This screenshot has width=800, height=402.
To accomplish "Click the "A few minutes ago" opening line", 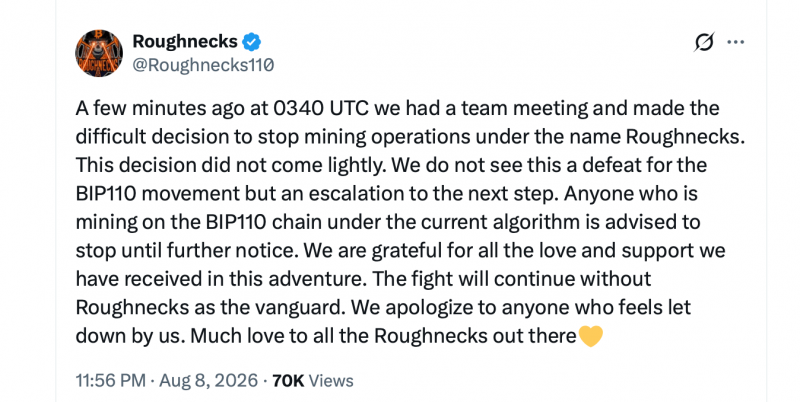I will click(158, 109).
